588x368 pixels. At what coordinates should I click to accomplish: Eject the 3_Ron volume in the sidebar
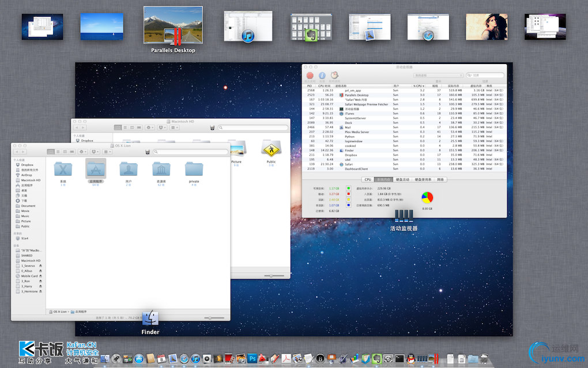(x=40, y=281)
